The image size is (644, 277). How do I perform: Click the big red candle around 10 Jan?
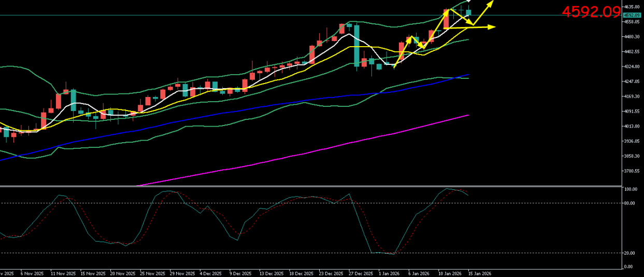click(x=446, y=19)
